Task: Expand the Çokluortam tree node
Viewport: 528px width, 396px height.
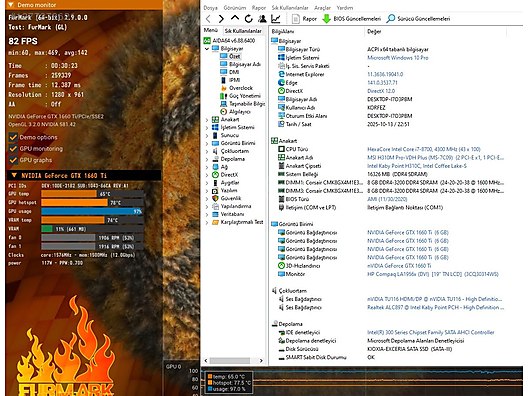Action: (x=207, y=151)
